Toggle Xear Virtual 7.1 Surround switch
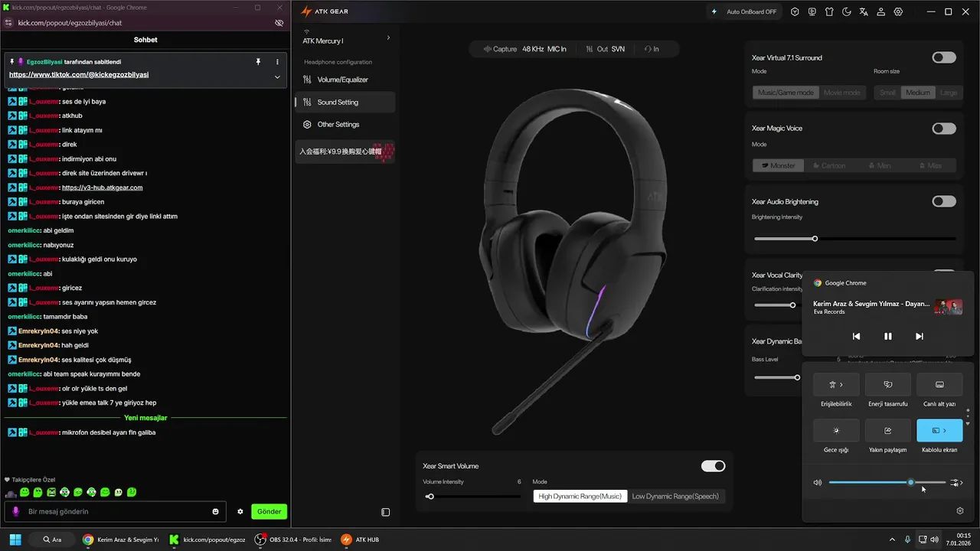This screenshot has height=551, width=980. tap(944, 57)
